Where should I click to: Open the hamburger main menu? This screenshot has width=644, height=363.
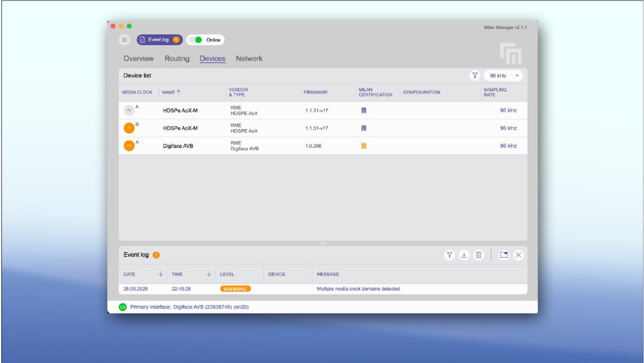125,40
